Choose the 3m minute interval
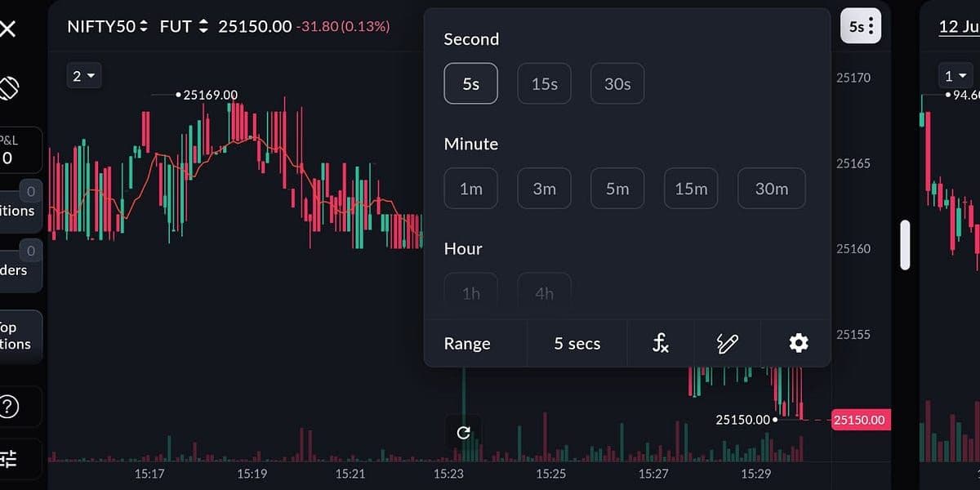Image resolution: width=980 pixels, height=490 pixels. pos(544,189)
